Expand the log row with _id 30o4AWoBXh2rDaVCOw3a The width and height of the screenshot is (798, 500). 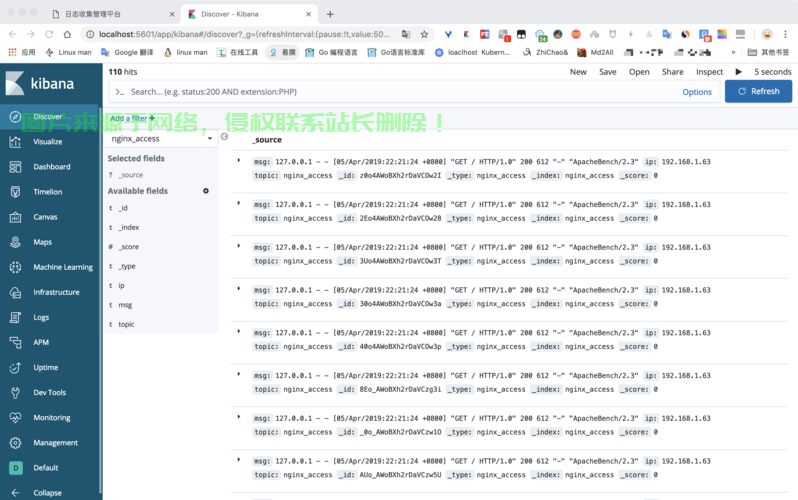tap(239, 289)
